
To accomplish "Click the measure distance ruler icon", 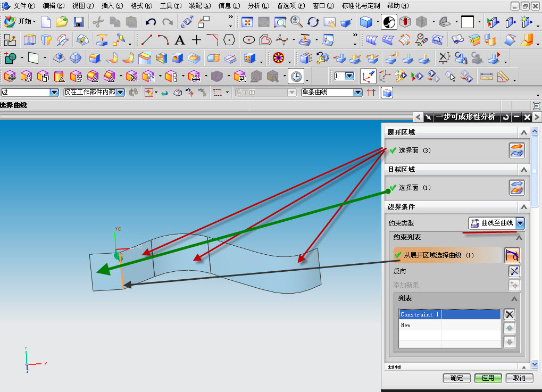I will pos(486,77).
